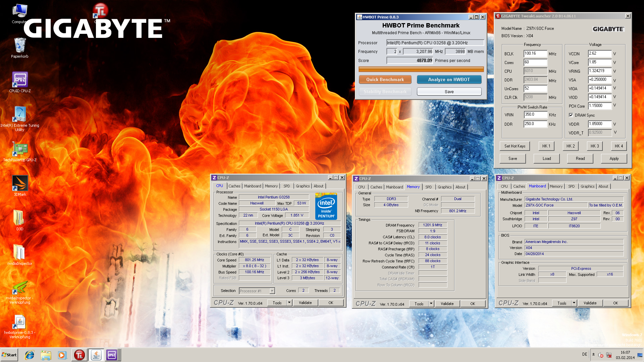The image size is (644, 362).
Task: Toggle the DRAM Sync checkbox
Action: (571, 115)
